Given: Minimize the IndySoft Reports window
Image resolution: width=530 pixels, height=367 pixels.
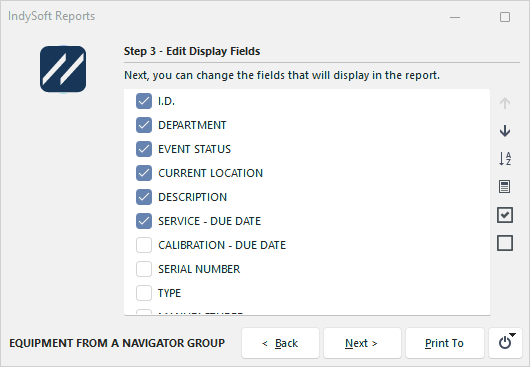Looking at the screenshot, I should [x=455, y=17].
